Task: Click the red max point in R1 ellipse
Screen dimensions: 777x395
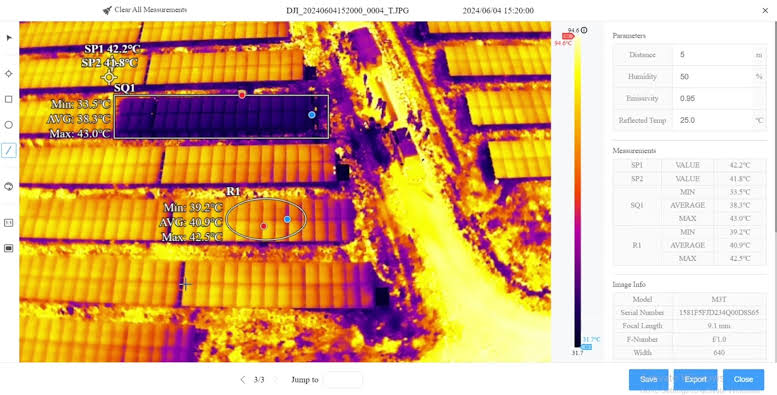Action: click(x=264, y=226)
